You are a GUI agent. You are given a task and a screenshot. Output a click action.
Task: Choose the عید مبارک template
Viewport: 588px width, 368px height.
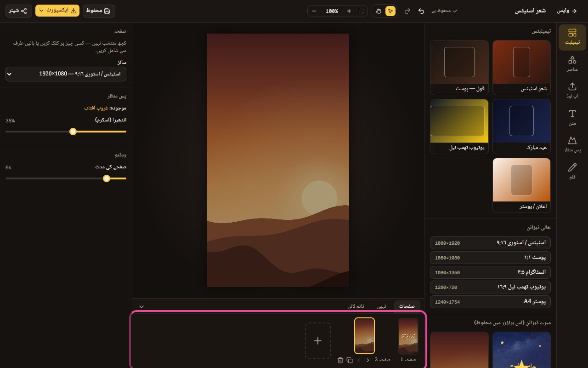pyautogui.click(x=521, y=126)
